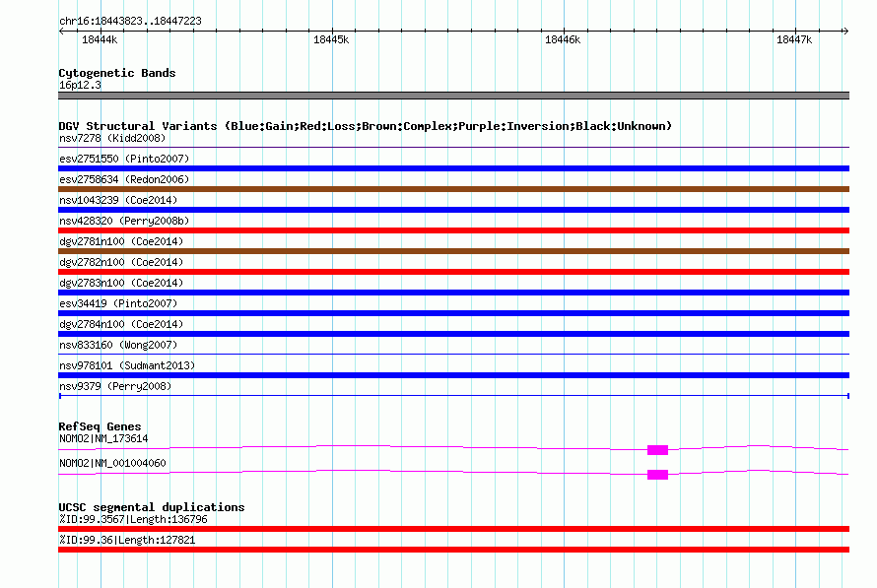Click the magenta exon block of NM_173614

click(658, 450)
